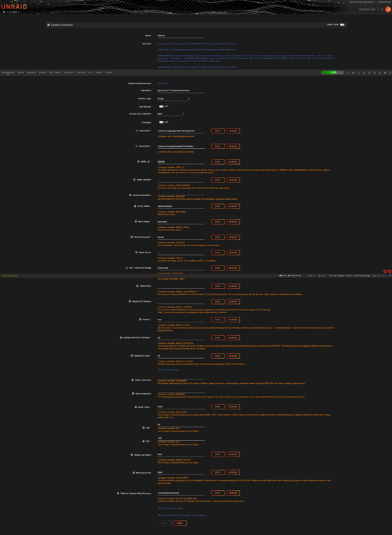Click the port icon beside UDP Game Port Range
The image size is (392, 535).
point(126,267)
